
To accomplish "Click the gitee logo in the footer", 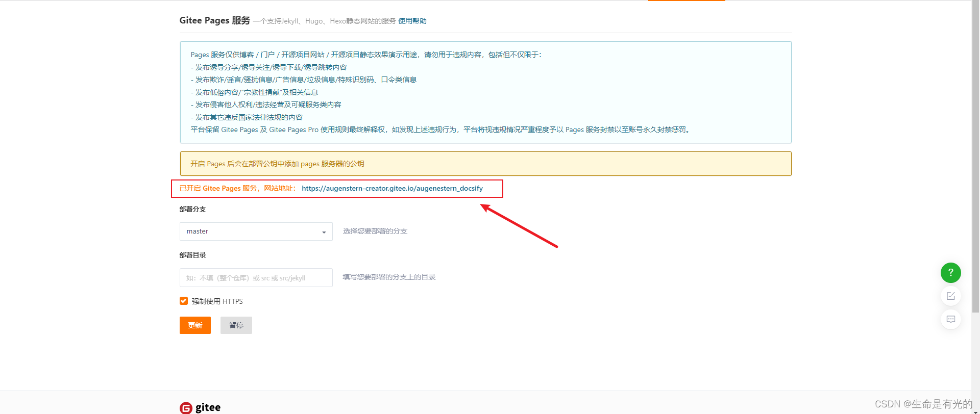I will [200, 407].
